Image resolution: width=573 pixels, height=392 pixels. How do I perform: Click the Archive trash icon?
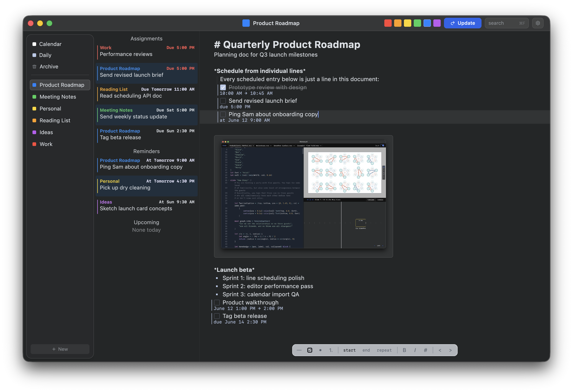(x=34, y=67)
